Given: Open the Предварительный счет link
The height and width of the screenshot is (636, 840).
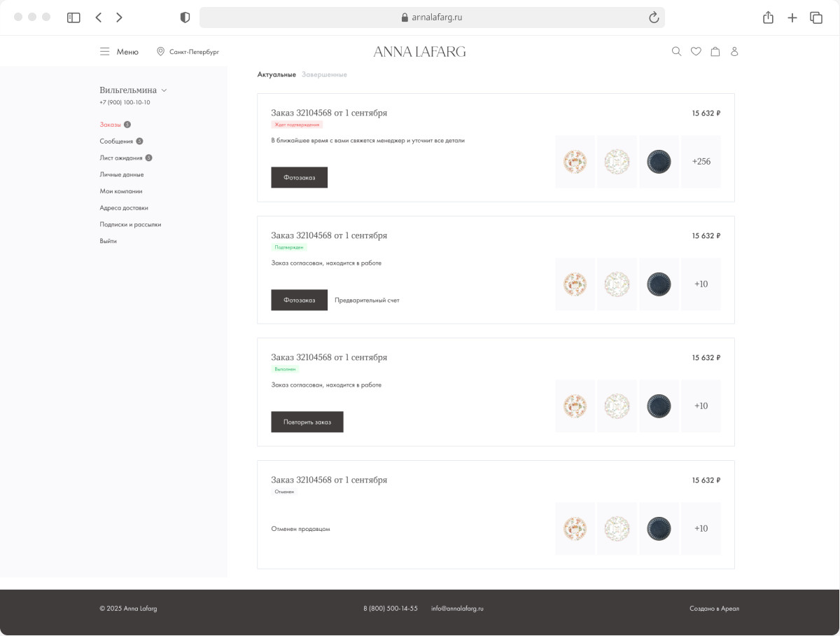Looking at the screenshot, I should point(367,300).
